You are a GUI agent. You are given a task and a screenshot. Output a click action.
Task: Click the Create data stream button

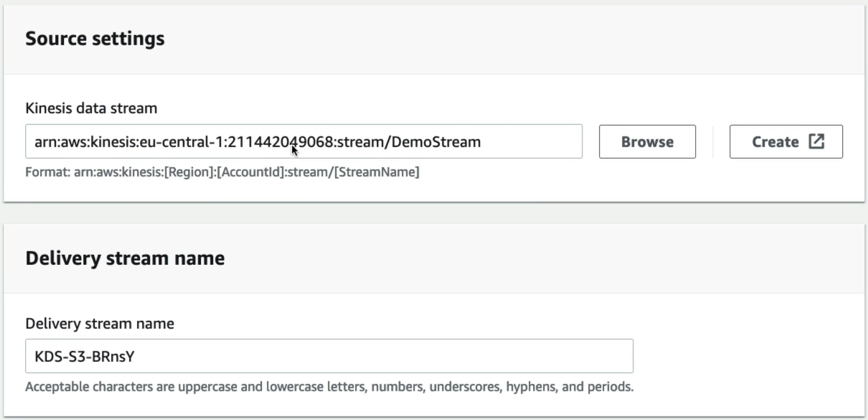786,141
